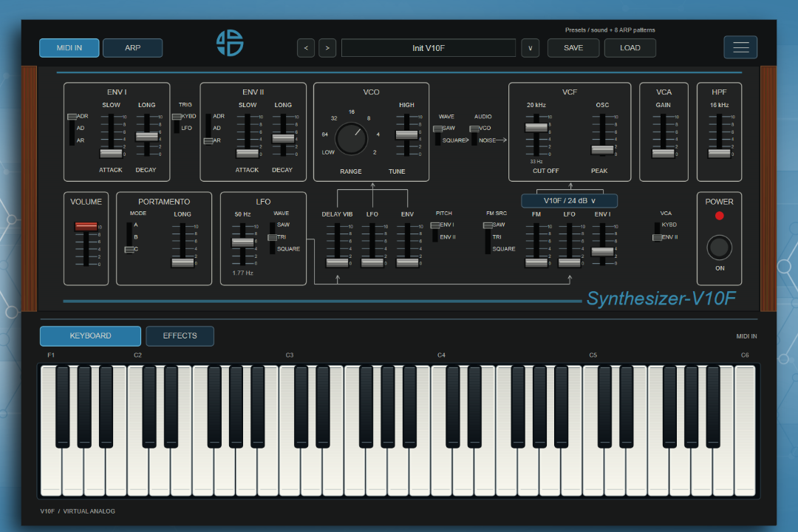Play the white C3 key

tap(290, 471)
